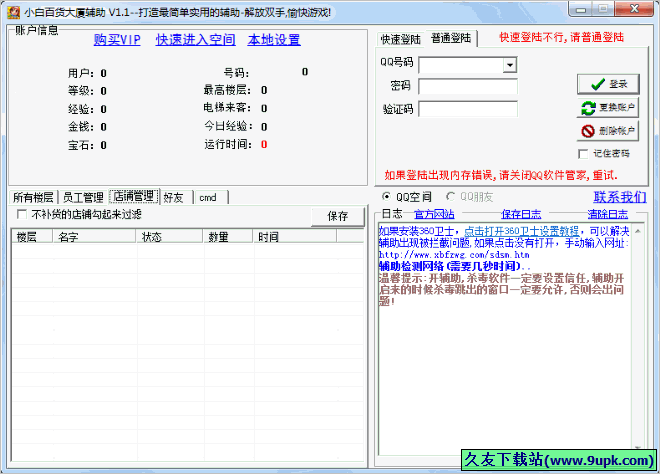Open the 官方网站 link

[434, 214]
